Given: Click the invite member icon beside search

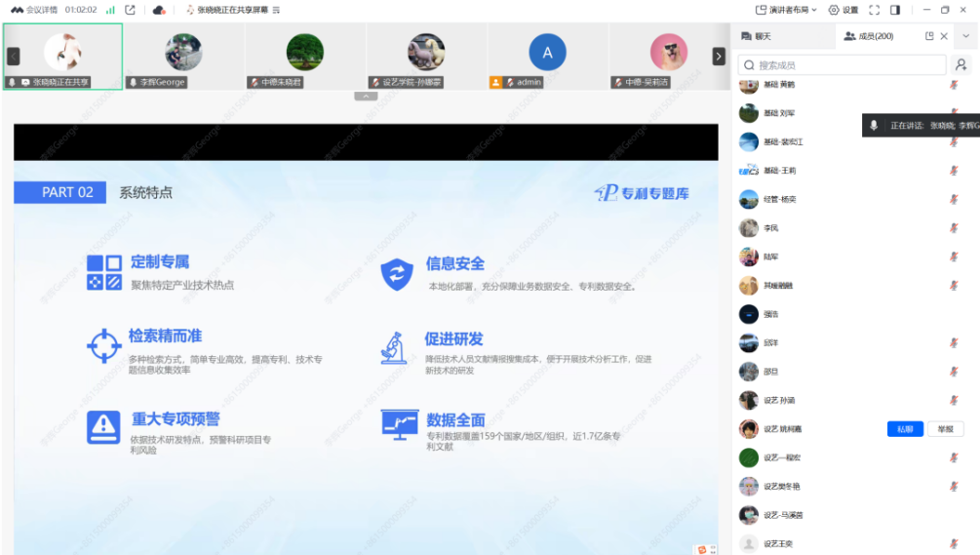Looking at the screenshot, I should click(x=961, y=65).
